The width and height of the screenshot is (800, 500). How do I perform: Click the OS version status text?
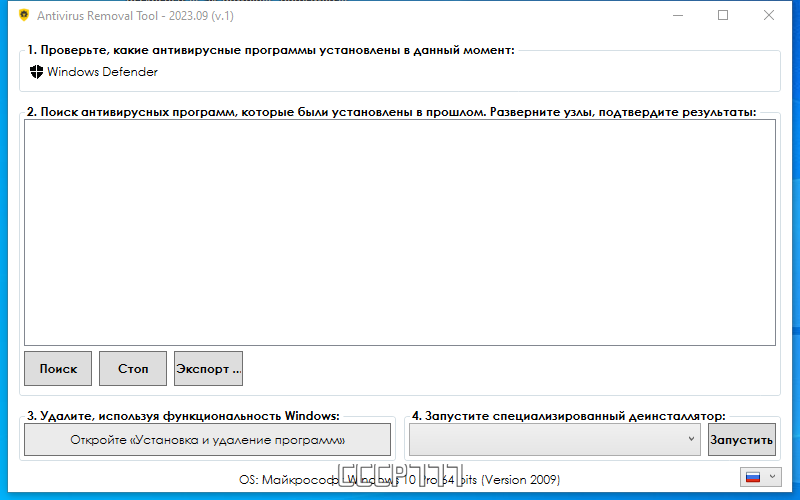(399, 480)
